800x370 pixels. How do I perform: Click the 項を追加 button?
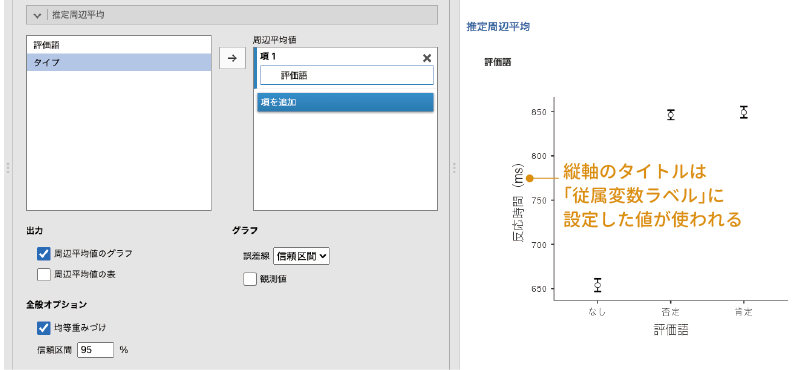click(x=345, y=102)
